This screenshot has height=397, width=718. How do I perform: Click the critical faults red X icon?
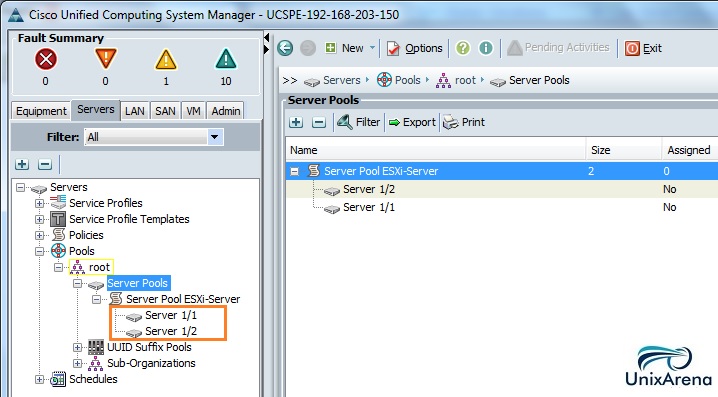point(46,60)
